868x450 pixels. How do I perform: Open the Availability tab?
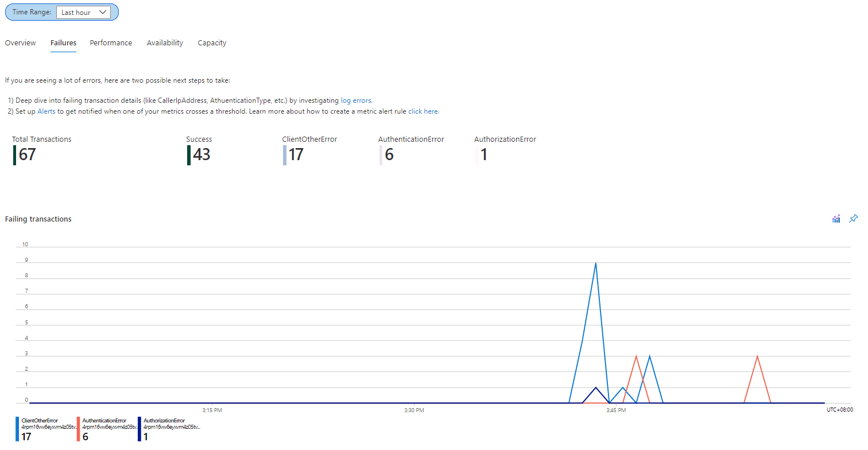tap(165, 42)
